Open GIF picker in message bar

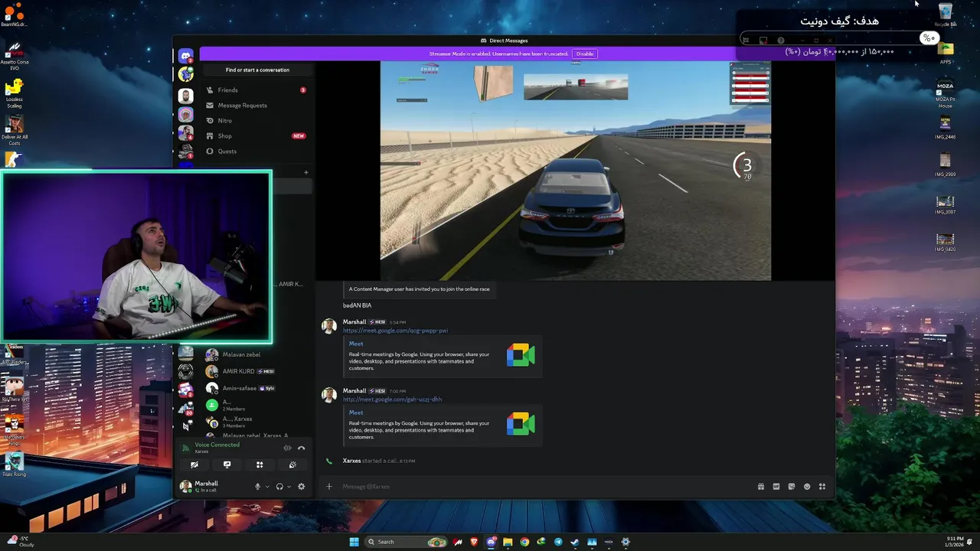(x=776, y=486)
